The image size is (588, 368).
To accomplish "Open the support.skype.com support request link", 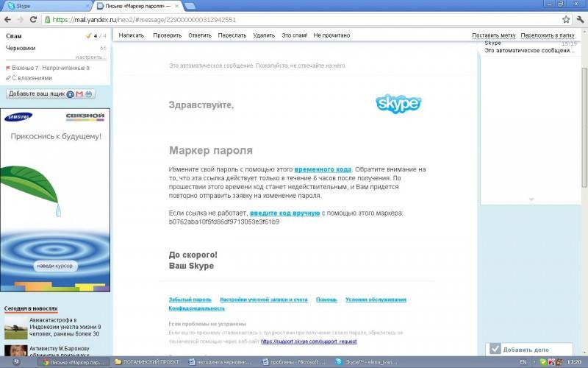I will pyautogui.click(x=309, y=342).
